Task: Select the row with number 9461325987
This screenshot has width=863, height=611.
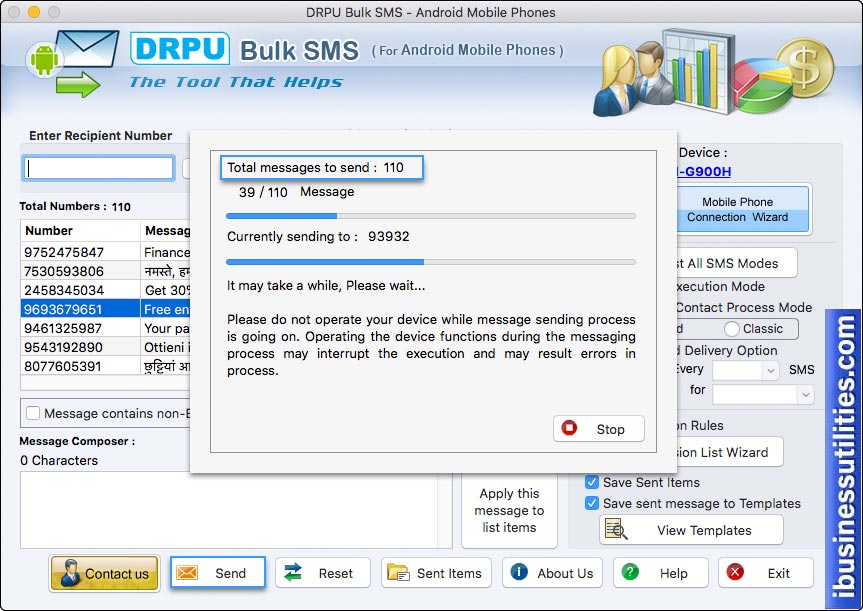Action: [x=106, y=328]
